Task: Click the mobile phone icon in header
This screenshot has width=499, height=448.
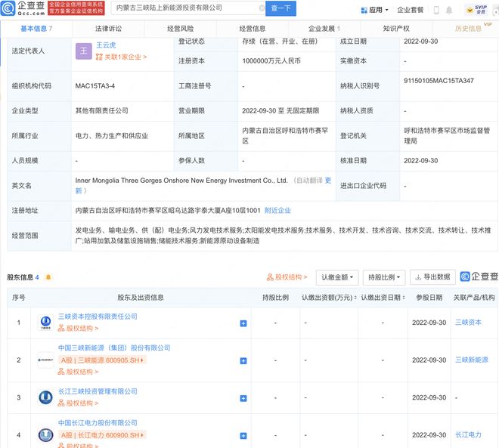Action: pos(436,10)
